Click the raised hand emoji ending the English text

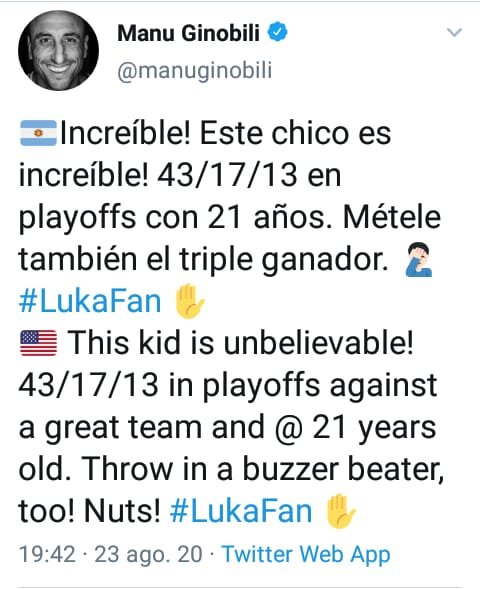click(x=340, y=511)
